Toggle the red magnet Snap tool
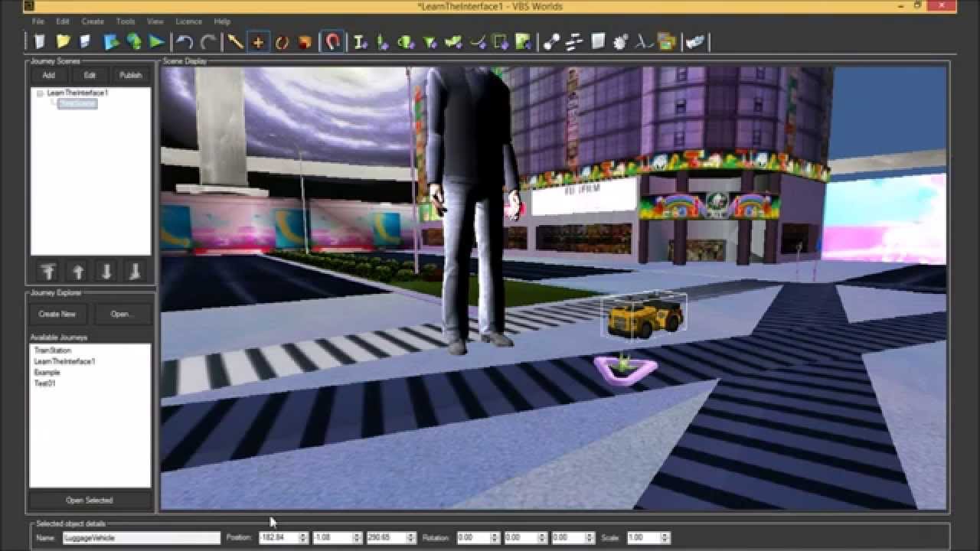The width and height of the screenshot is (980, 551). pyautogui.click(x=333, y=41)
